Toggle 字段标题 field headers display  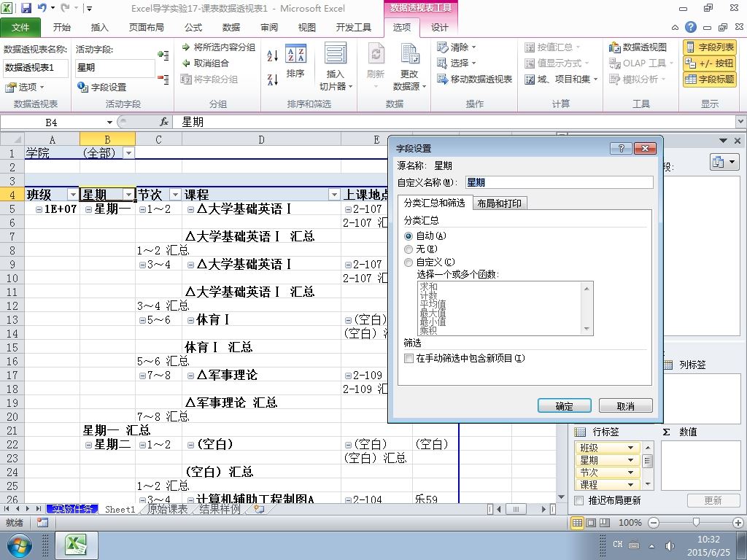(710, 79)
